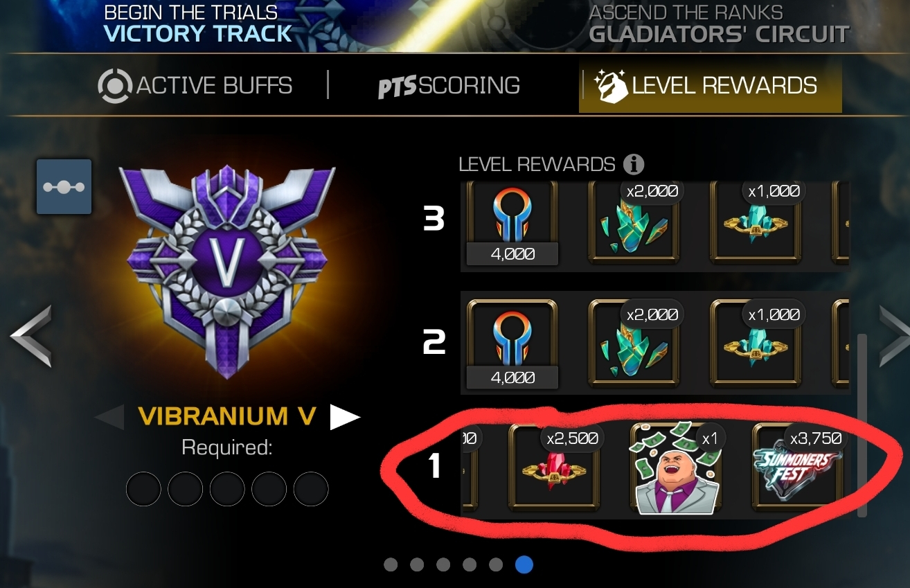Select level 3 teal shards x2,000 reward
910x588 pixels.
point(634,224)
